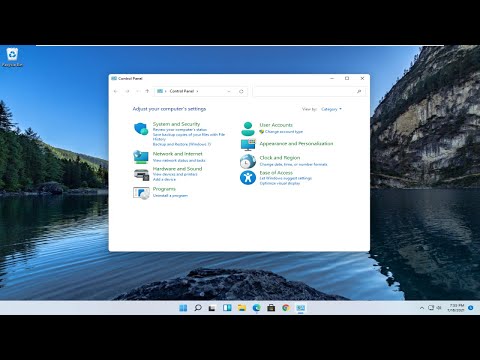Open the System and Security category

tap(176, 124)
